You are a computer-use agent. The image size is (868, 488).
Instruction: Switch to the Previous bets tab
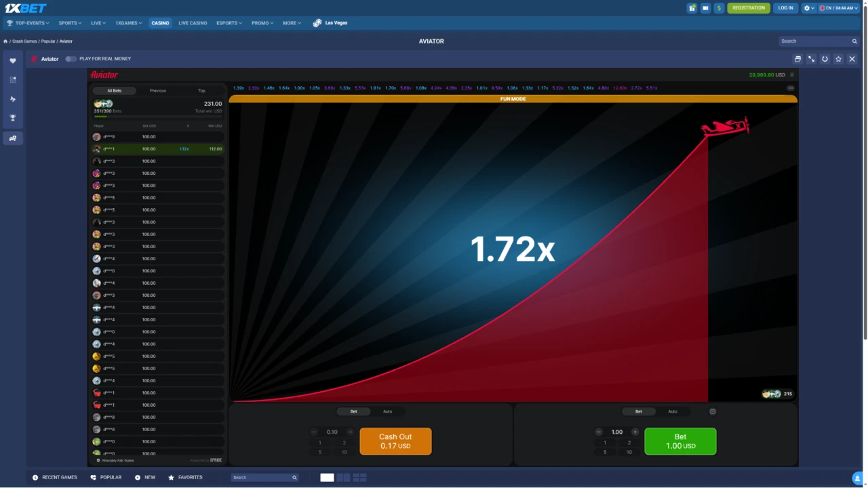[158, 91]
